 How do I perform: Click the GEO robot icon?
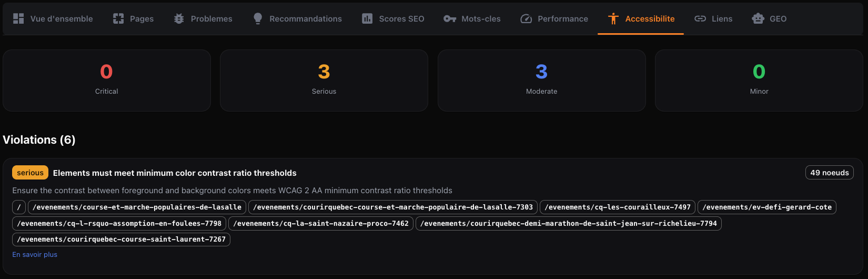pos(758,18)
